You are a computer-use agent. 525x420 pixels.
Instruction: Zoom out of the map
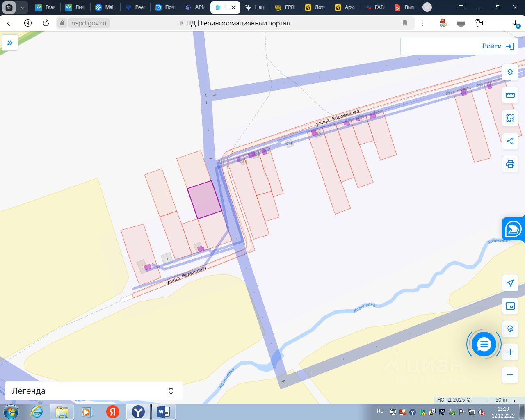point(510,375)
